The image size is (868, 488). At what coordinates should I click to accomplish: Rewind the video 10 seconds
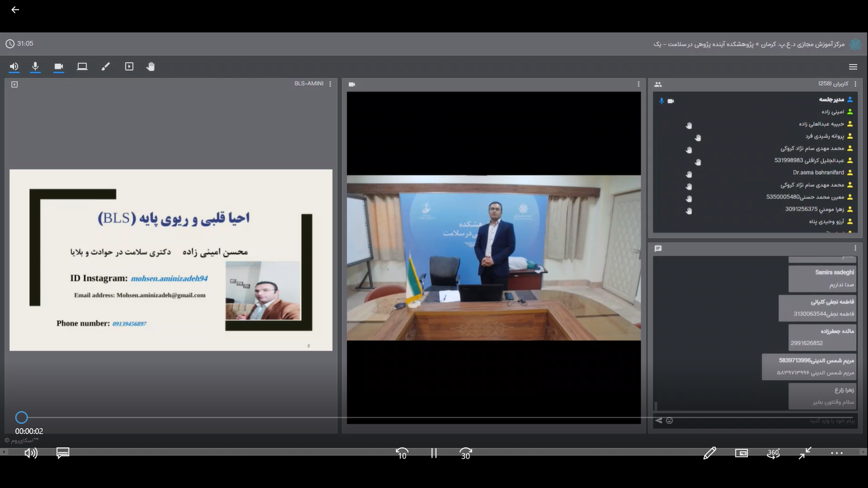pos(402,453)
